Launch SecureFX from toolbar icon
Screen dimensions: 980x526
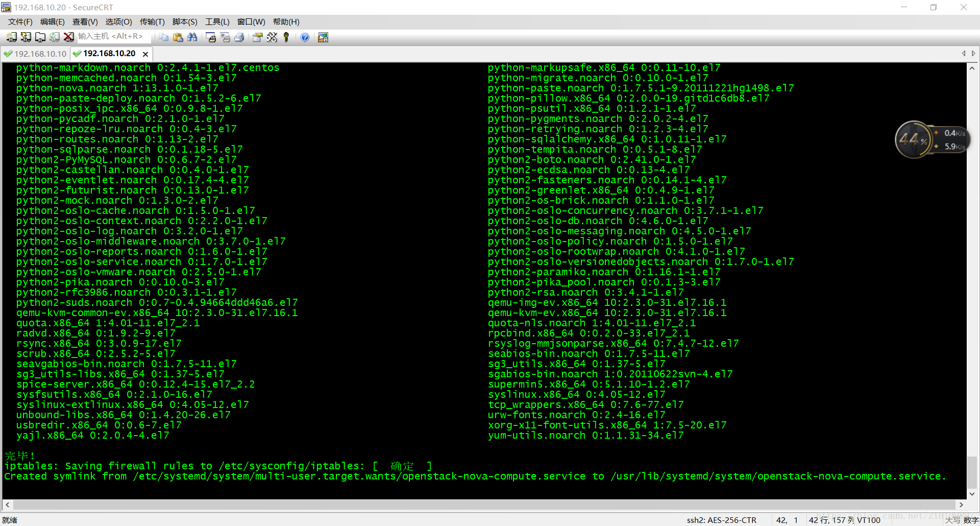[323, 37]
